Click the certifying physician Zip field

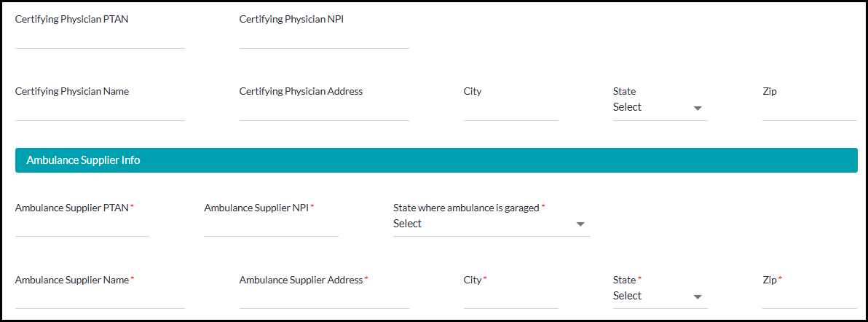809,111
